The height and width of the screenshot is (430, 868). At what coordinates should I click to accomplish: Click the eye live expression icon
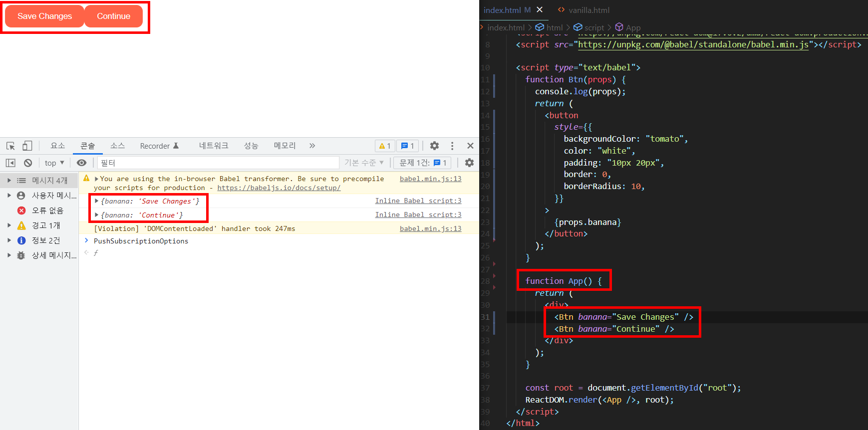(x=82, y=163)
